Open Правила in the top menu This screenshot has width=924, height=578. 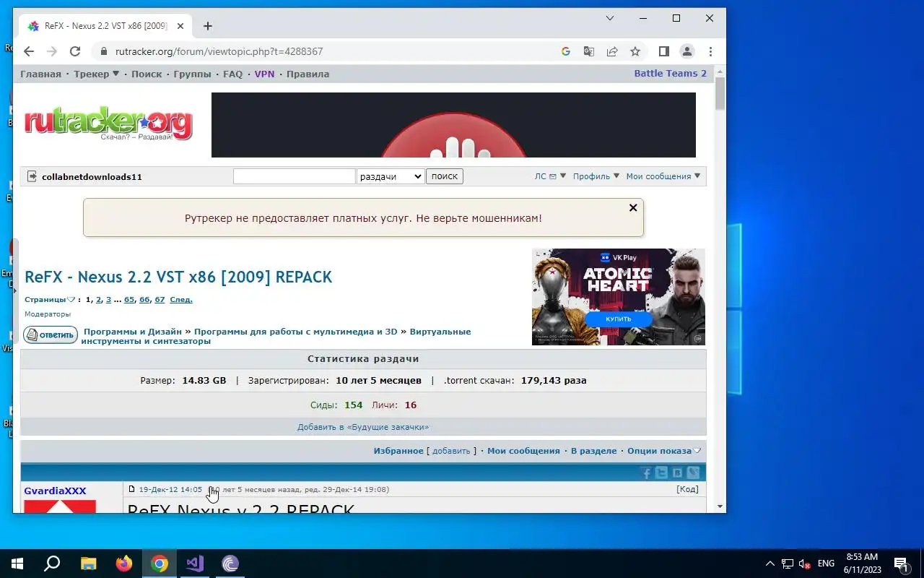(308, 74)
